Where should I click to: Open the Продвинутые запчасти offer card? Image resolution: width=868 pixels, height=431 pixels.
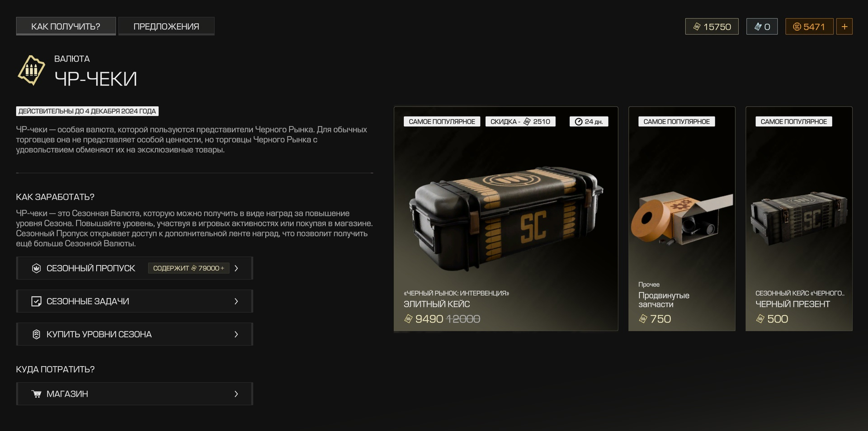pos(682,219)
